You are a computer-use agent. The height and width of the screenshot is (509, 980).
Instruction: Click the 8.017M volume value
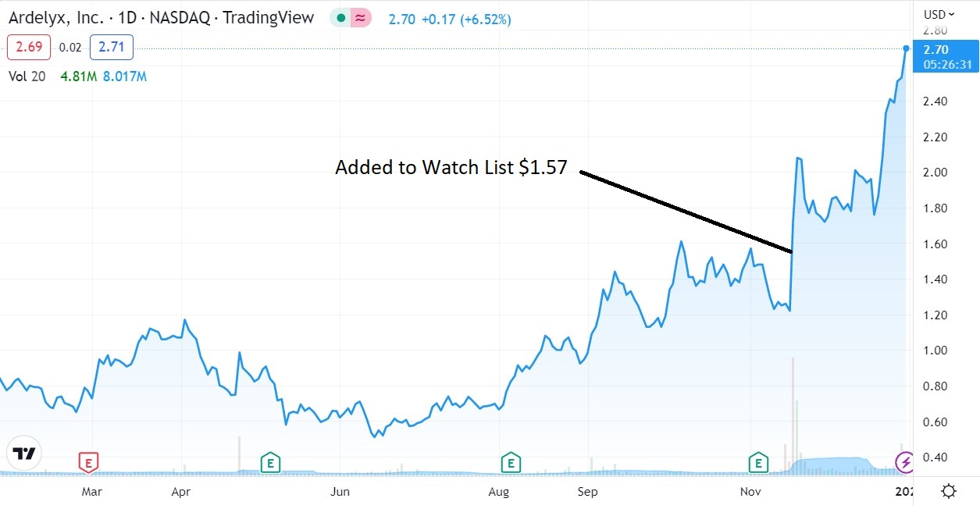pyautogui.click(x=125, y=77)
